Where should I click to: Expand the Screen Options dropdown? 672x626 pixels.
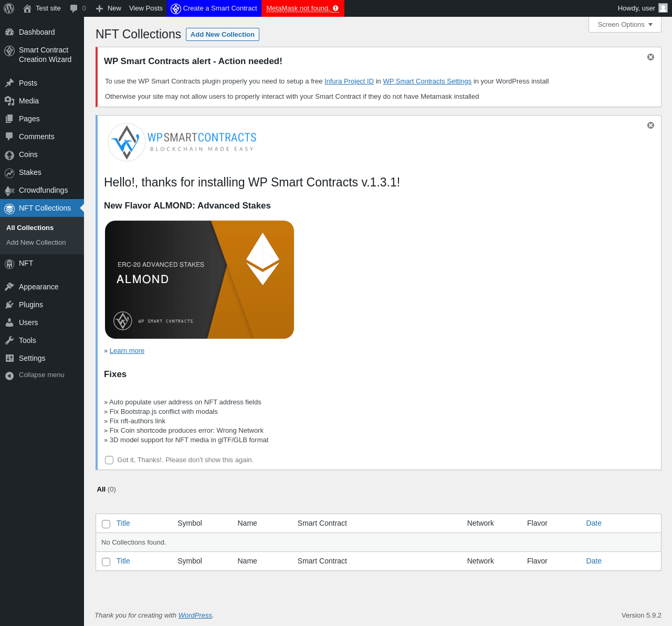click(625, 25)
